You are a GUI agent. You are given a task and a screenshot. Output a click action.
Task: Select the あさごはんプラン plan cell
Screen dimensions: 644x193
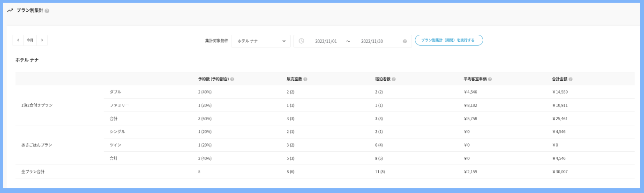[36, 145]
